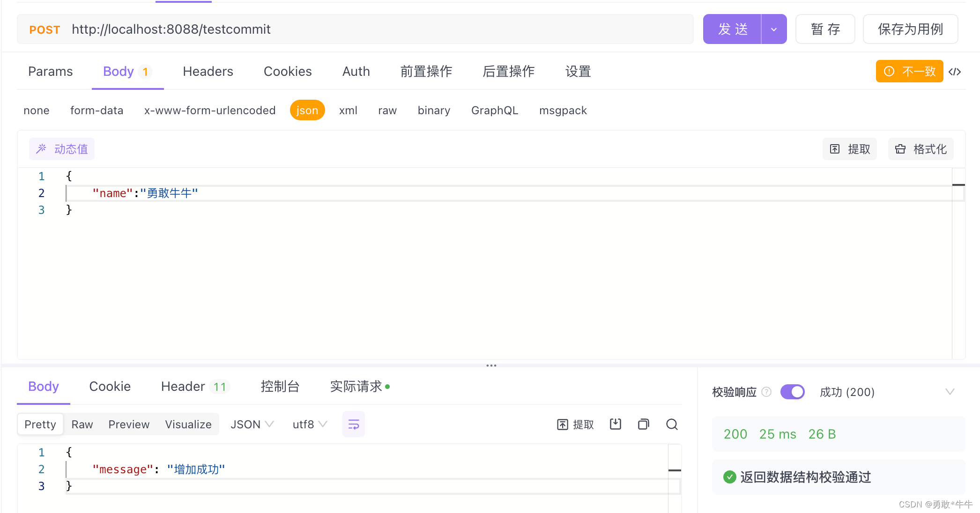Click the 动态值 button
This screenshot has width=980, height=513.
click(62, 149)
